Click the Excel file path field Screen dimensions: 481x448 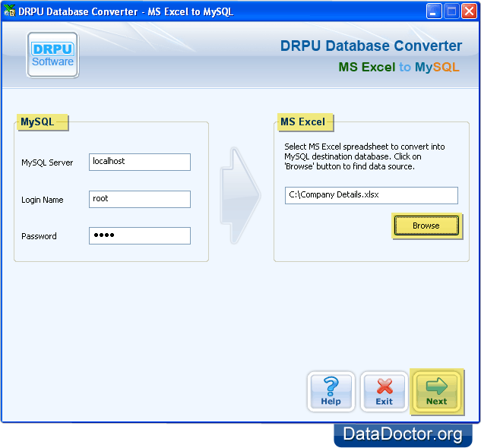click(x=371, y=195)
